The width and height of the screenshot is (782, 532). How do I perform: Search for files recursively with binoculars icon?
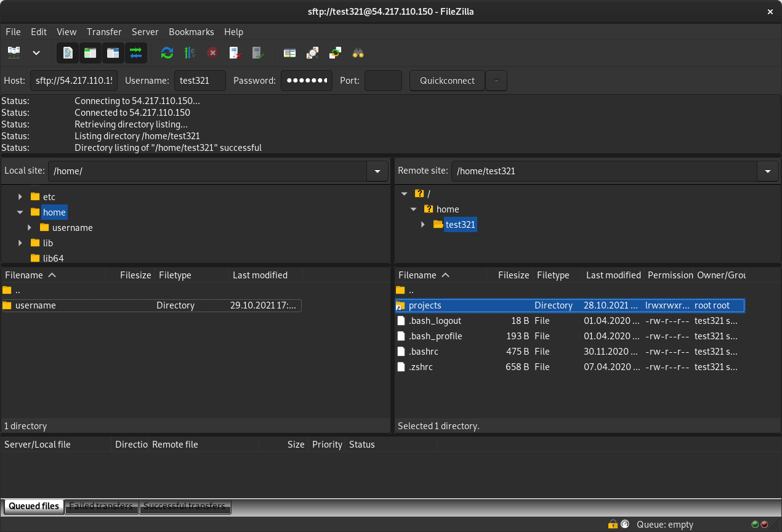[358, 53]
